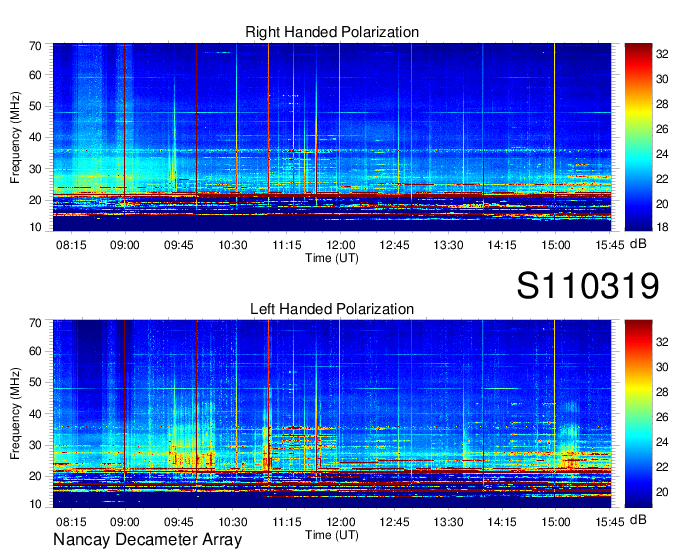Click the "10" frequency tick of Right Handed plot
The image size is (680, 552).
[x=35, y=227]
